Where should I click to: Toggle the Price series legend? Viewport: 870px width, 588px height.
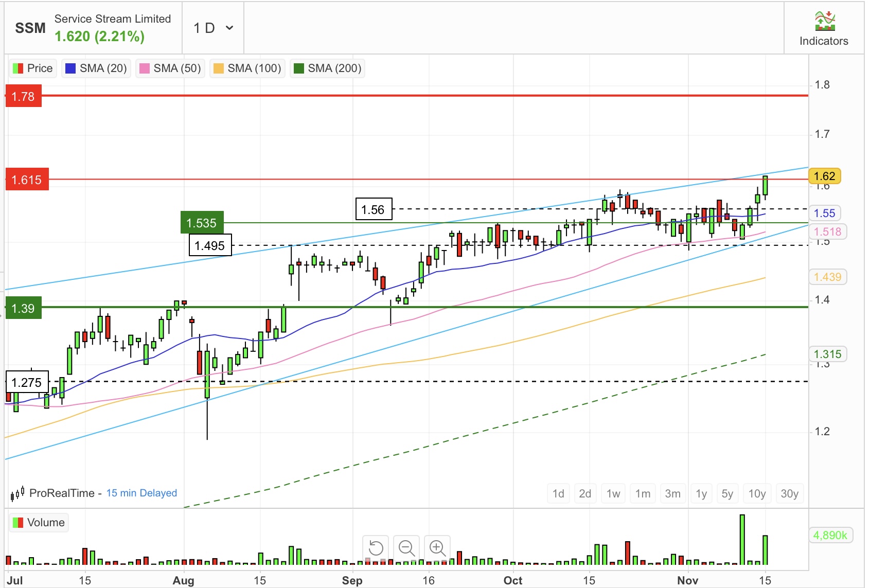point(32,68)
